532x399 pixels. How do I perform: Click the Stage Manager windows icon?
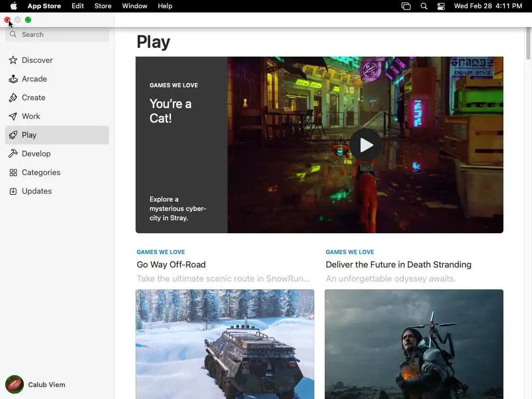point(406,6)
